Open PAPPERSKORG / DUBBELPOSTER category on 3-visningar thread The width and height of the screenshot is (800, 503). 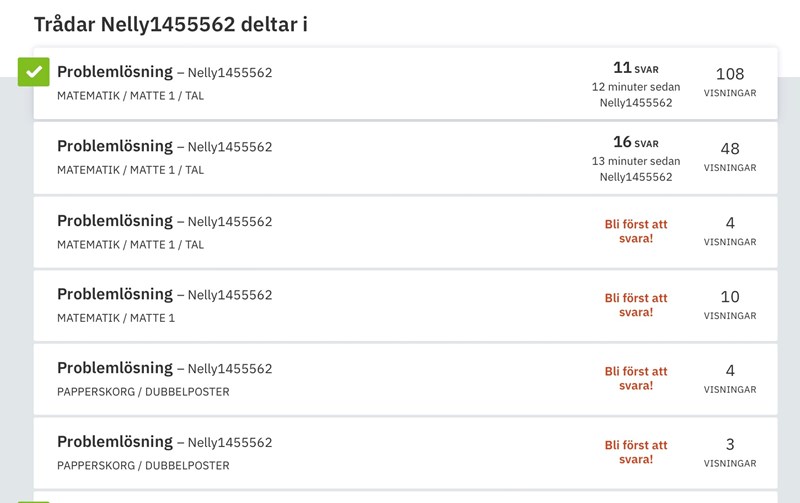tap(143, 466)
